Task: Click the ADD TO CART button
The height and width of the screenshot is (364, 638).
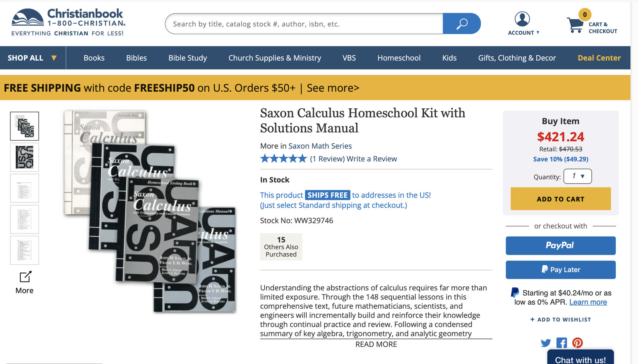Action: click(x=560, y=199)
